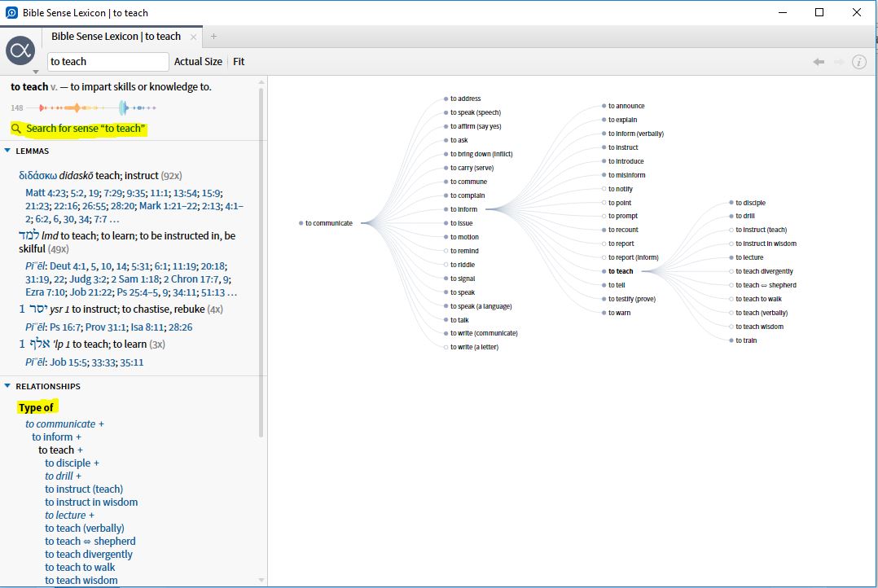Select 'to explain' node in graph
Image resolution: width=878 pixels, height=588 pixels.
tap(620, 120)
